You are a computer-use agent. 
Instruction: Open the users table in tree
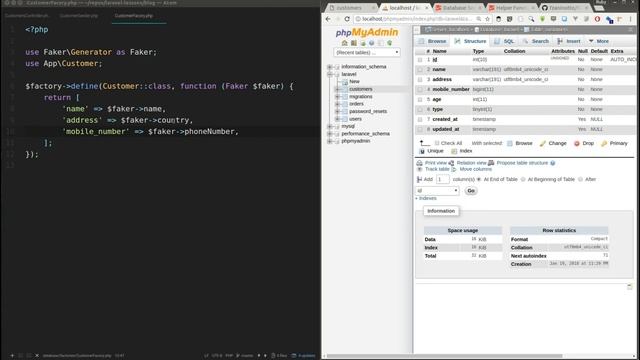(x=355, y=119)
